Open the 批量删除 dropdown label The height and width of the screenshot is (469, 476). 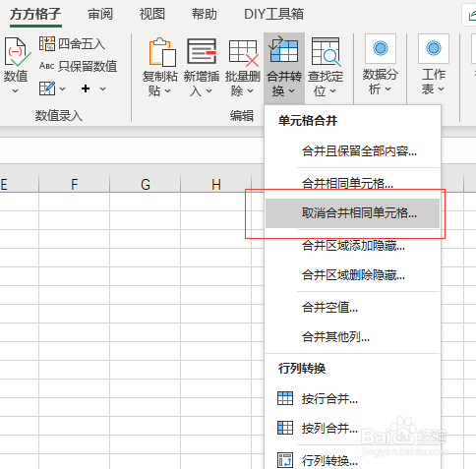point(243,84)
